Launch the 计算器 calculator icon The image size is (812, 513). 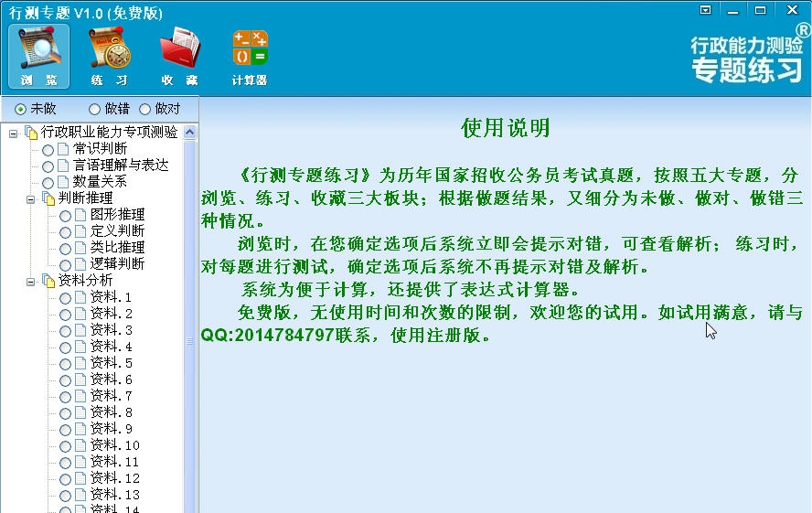coord(251,56)
